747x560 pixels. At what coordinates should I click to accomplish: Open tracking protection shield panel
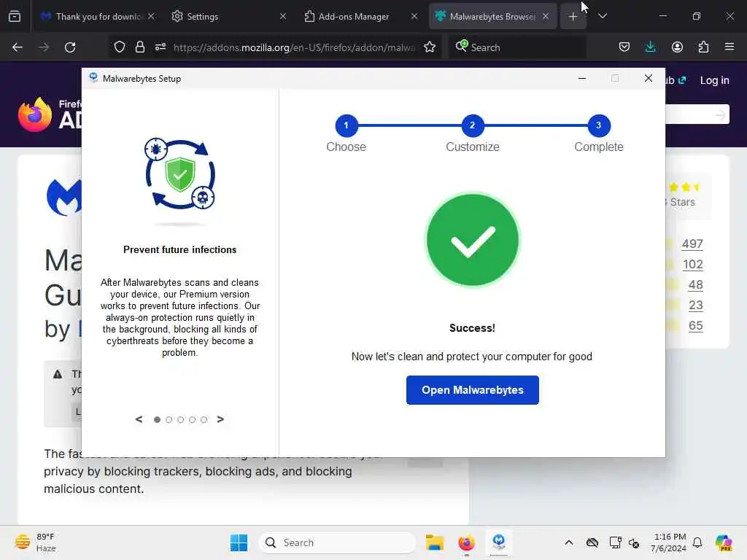[120, 47]
